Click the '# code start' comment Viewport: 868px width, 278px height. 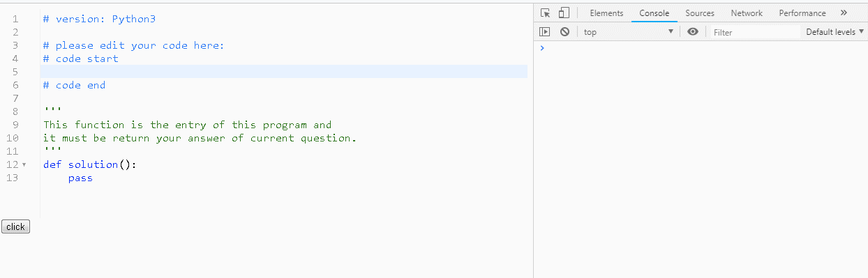click(81, 59)
